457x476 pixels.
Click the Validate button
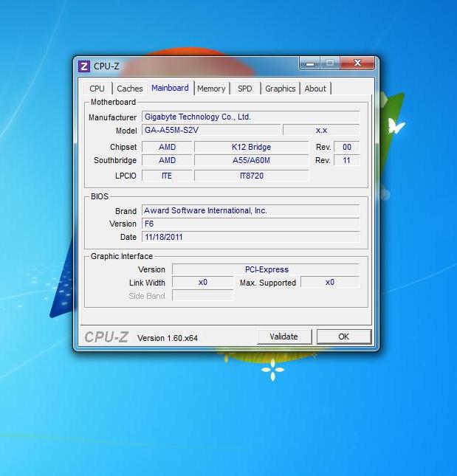[x=284, y=337]
